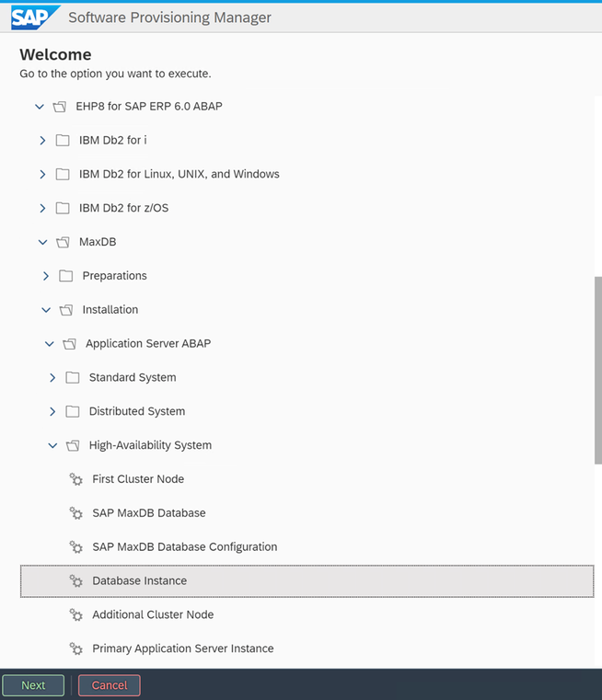
Task: Expand the Distributed System node
Action: 52,411
